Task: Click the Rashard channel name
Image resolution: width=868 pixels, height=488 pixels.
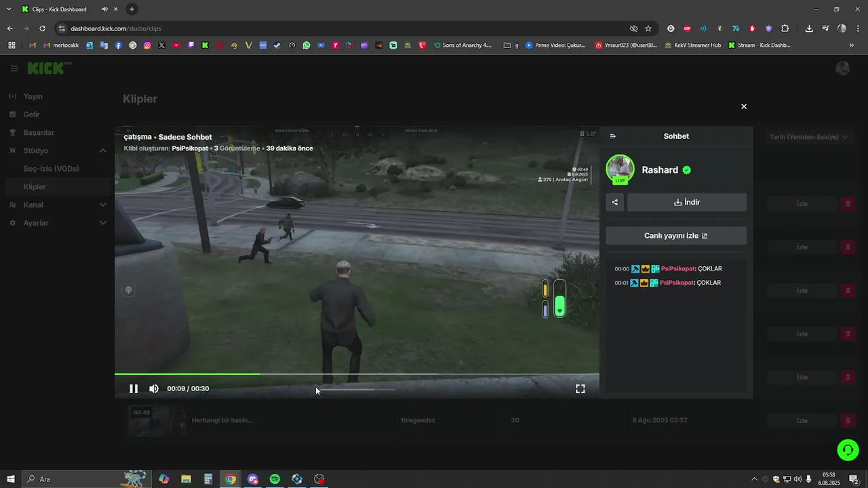Action: click(660, 170)
